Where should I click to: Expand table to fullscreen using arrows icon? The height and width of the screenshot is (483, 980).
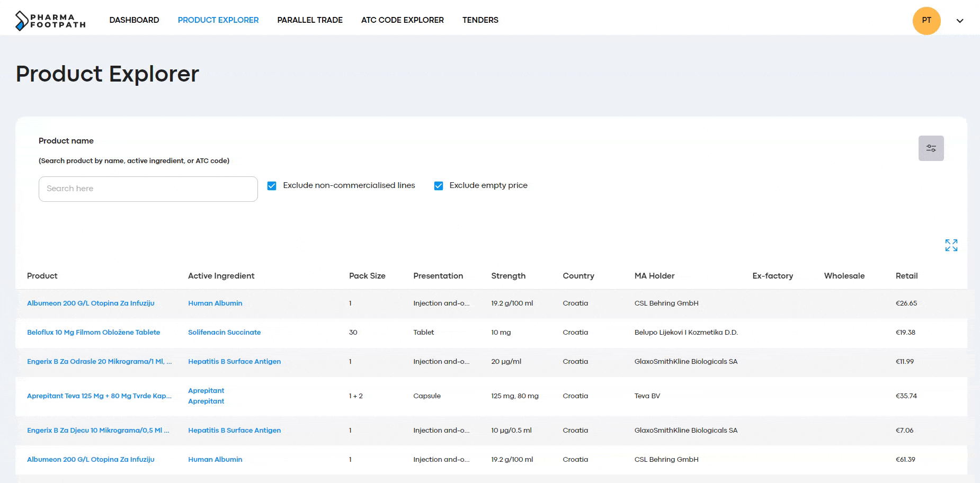pyautogui.click(x=951, y=245)
